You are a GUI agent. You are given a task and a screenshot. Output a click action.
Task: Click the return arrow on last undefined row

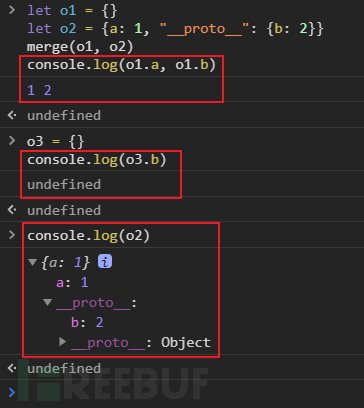[12, 368]
